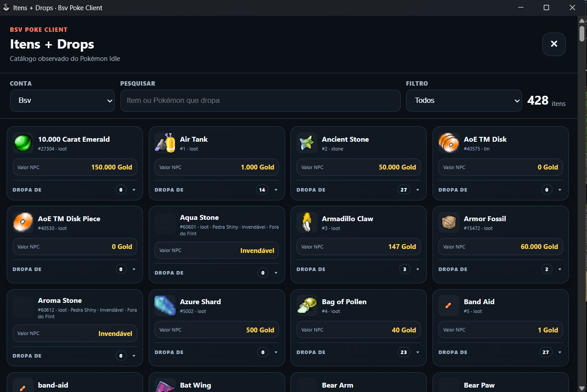This screenshot has height=392, width=587.
Task: Click the Invendável value on Aqua Stone
Action: (x=257, y=251)
